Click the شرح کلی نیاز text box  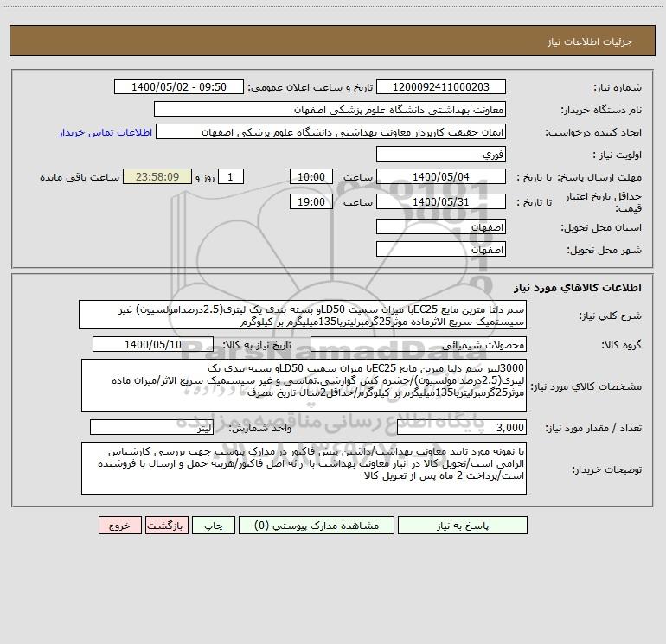pos(303,315)
